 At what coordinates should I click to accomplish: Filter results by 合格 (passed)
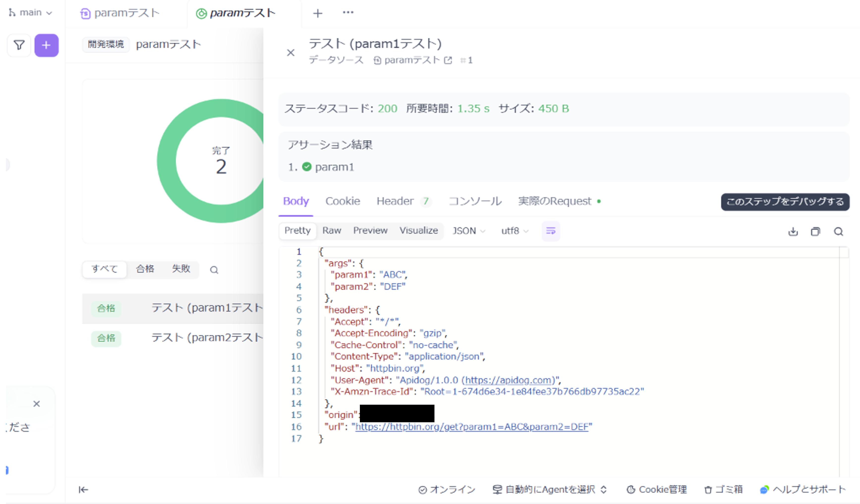point(145,269)
